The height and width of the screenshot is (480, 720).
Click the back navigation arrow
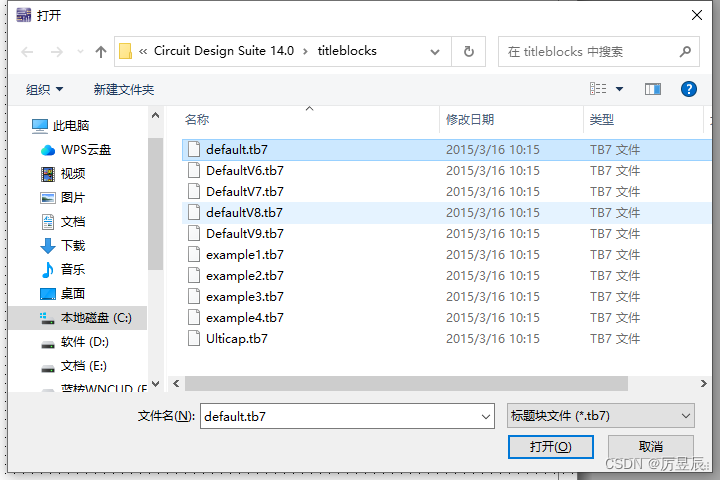tap(27, 51)
